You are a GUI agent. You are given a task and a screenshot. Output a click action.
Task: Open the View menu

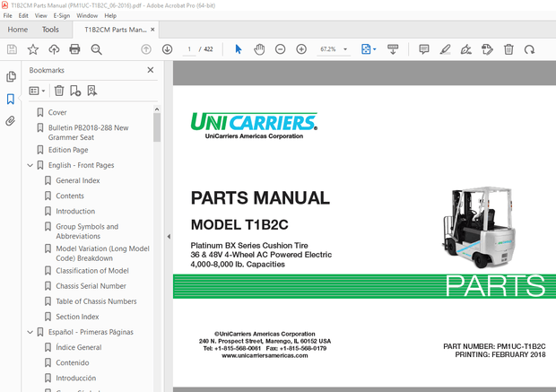click(x=40, y=15)
